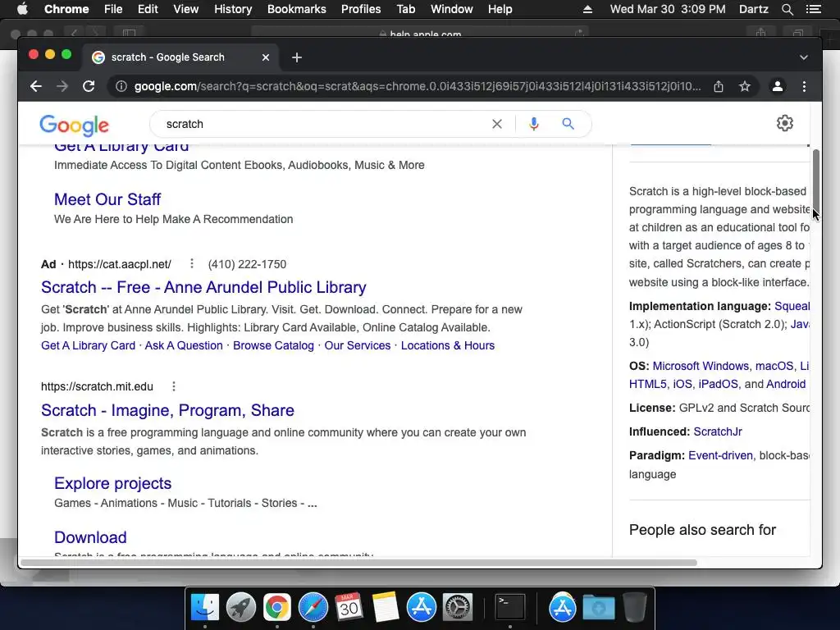Viewport: 840px width, 630px height.
Task: Open Browse Catalog sitelink
Action: pos(273,345)
